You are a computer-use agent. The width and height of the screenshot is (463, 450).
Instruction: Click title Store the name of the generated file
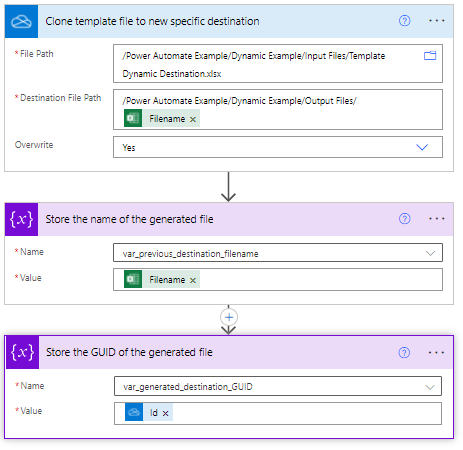coord(129,219)
